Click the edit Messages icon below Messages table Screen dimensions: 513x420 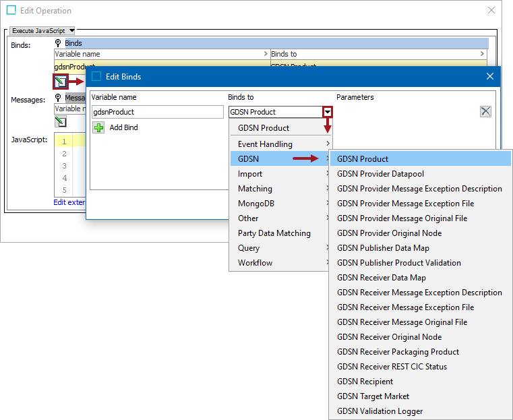click(x=61, y=121)
